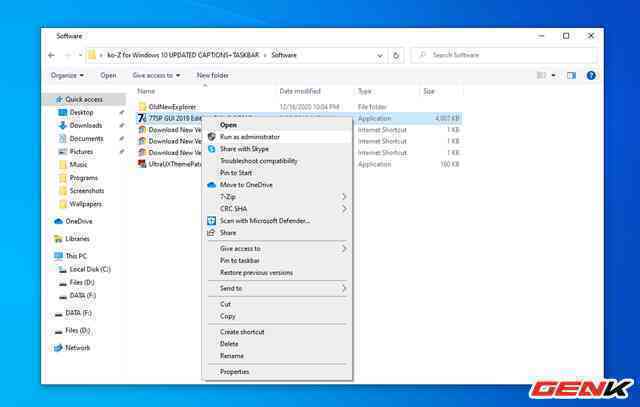Sort by the Name column header
The image size is (640, 407).
click(x=146, y=91)
